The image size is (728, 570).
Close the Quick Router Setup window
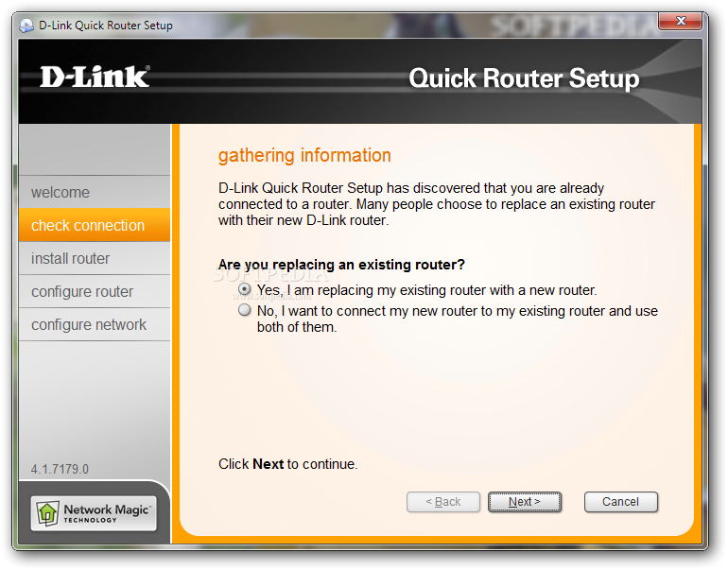click(x=680, y=21)
